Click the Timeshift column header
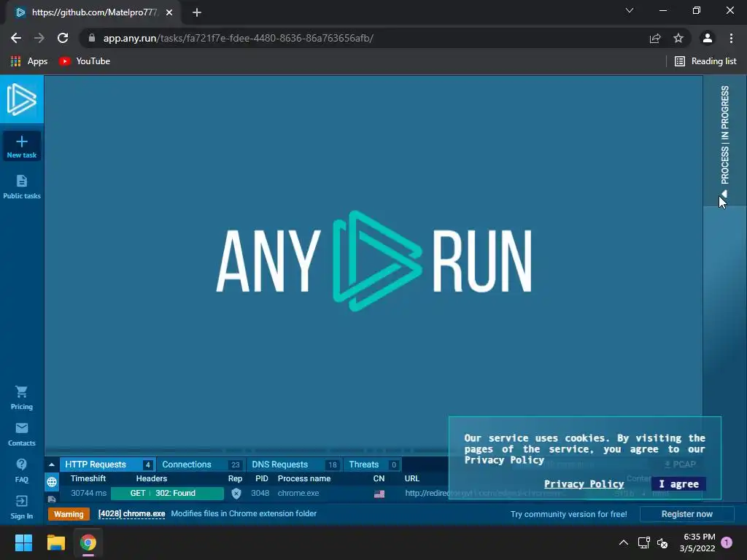 pyautogui.click(x=88, y=478)
